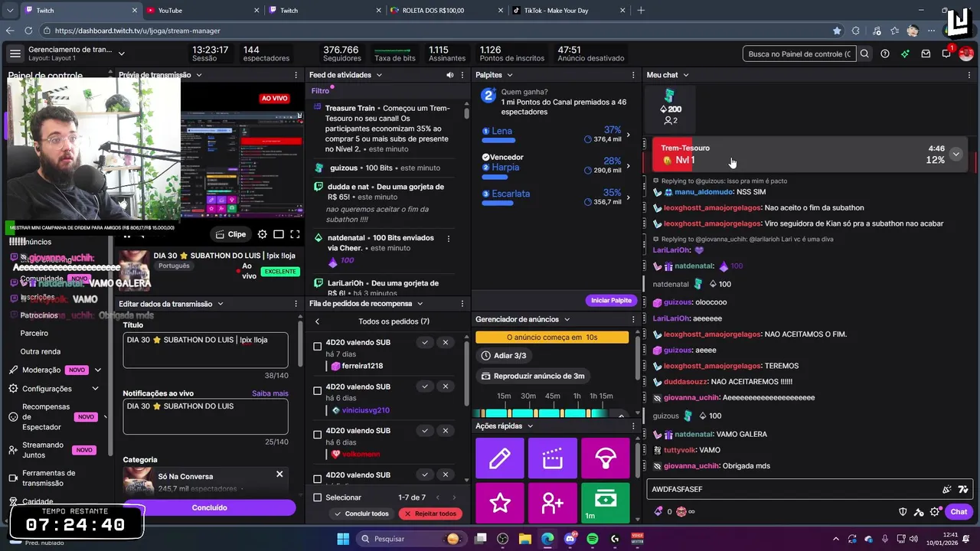Expand Editar dados da transmissão dropdown

pos(220,304)
